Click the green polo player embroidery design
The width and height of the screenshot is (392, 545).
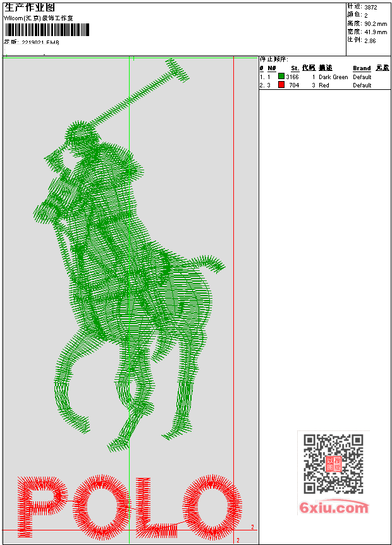coord(128,256)
